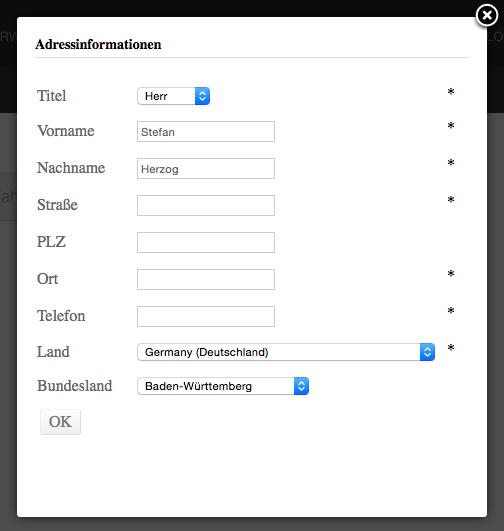Click the Titel field label
This screenshot has width=504, height=531.
pyautogui.click(x=51, y=96)
